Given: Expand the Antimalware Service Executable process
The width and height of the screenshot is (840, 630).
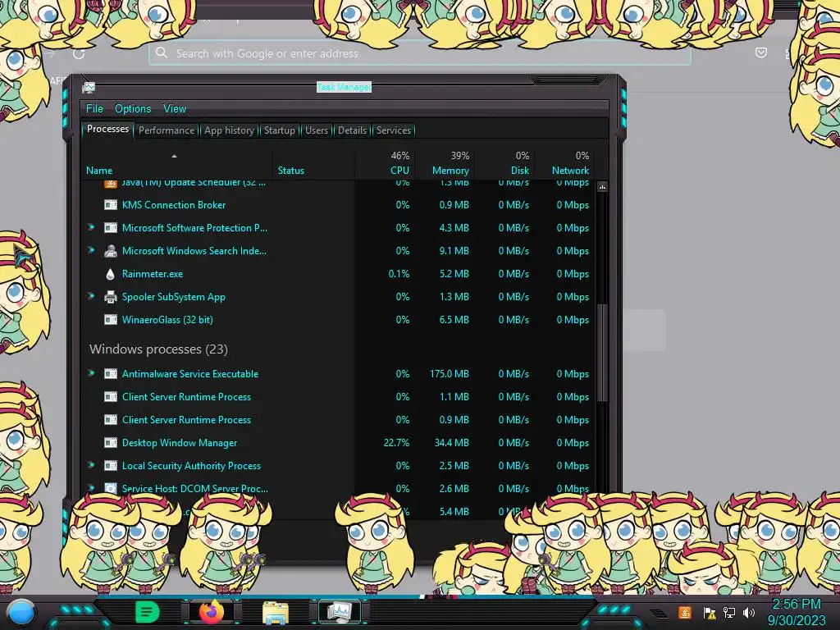Looking at the screenshot, I should [x=91, y=373].
